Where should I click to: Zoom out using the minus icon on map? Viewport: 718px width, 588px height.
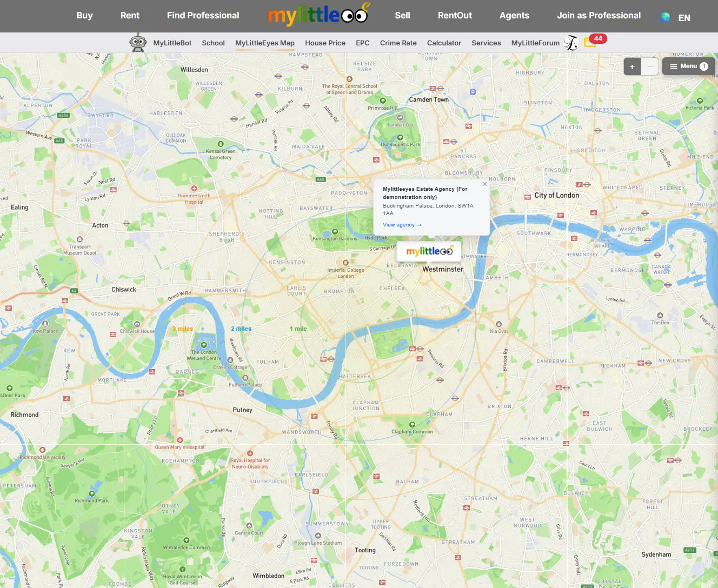click(x=650, y=66)
